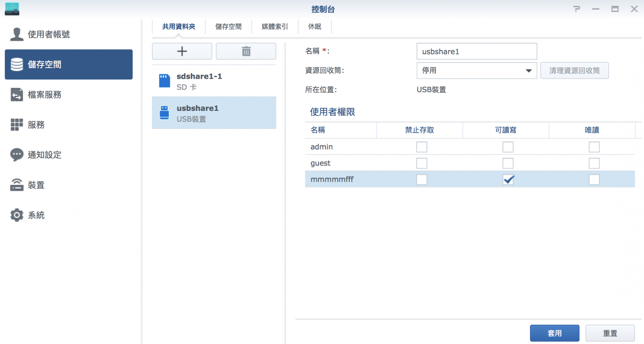Open the help question mark icon
Image resolution: width=644 pixels, height=344 pixels.
click(577, 9)
